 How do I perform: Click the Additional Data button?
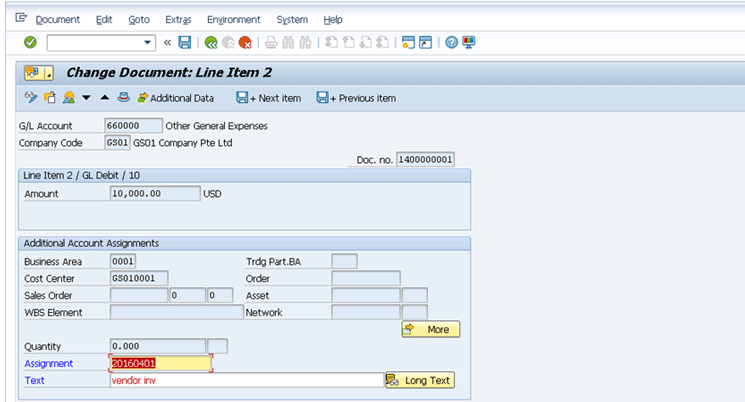pyautogui.click(x=175, y=98)
